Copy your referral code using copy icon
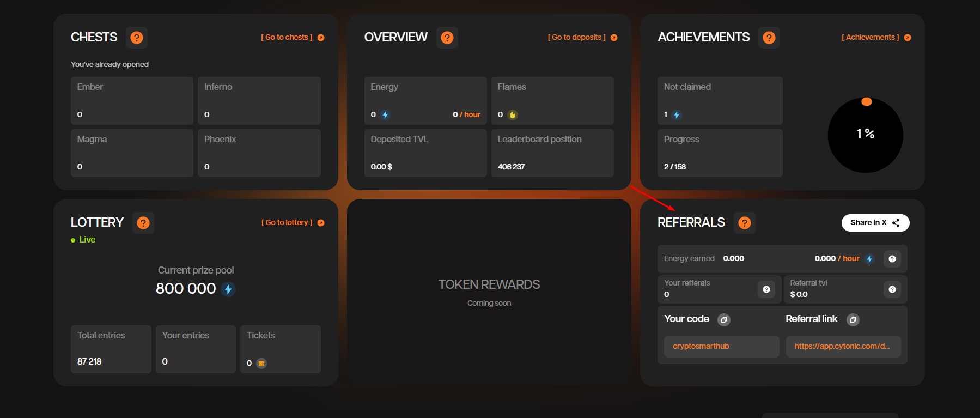The image size is (980, 418). point(723,320)
